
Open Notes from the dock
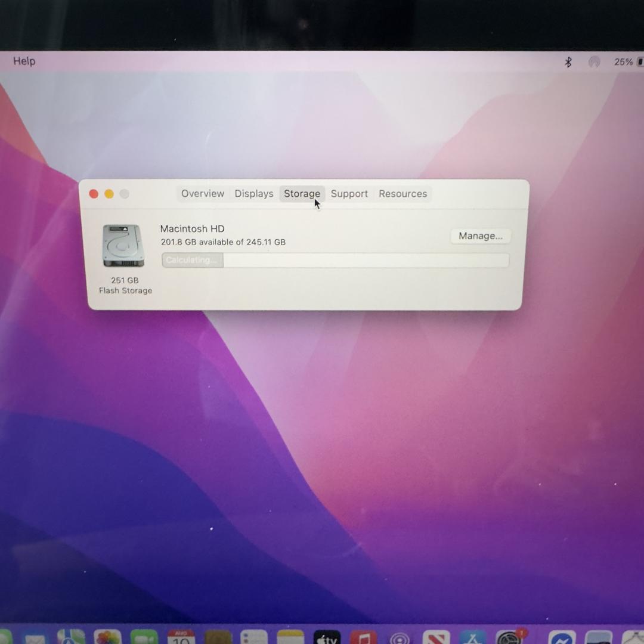(x=290, y=637)
